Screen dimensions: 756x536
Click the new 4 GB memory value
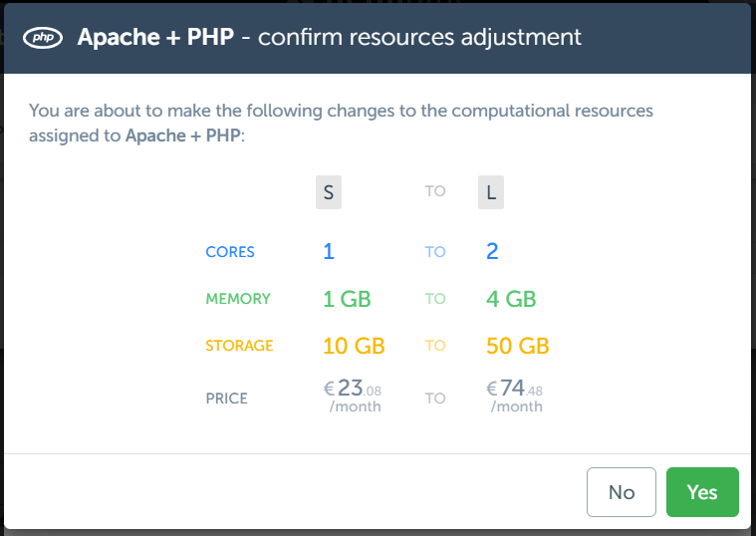coord(511,299)
